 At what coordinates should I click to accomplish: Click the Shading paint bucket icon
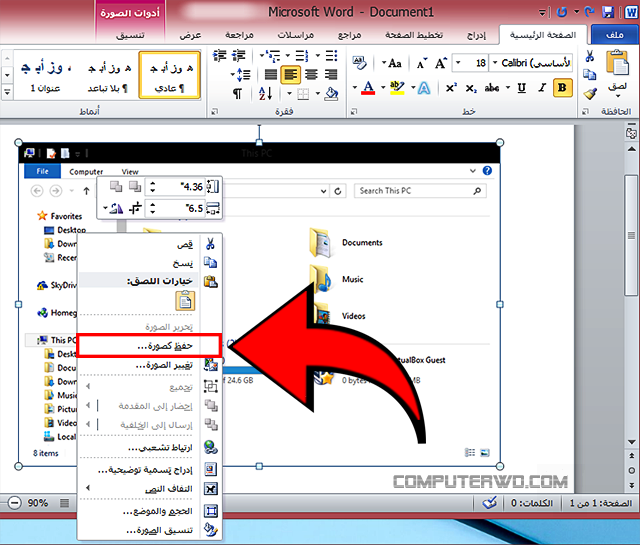[331, 94]
